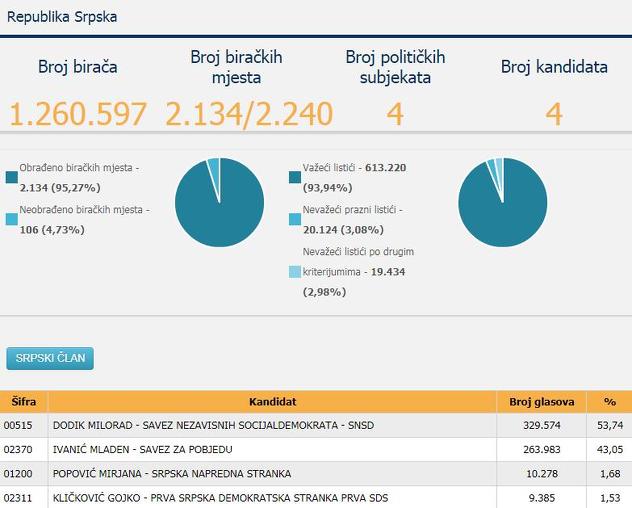
Task: Click the Nevažeći prazni listići legend swatch
Action: click(295, 219)
